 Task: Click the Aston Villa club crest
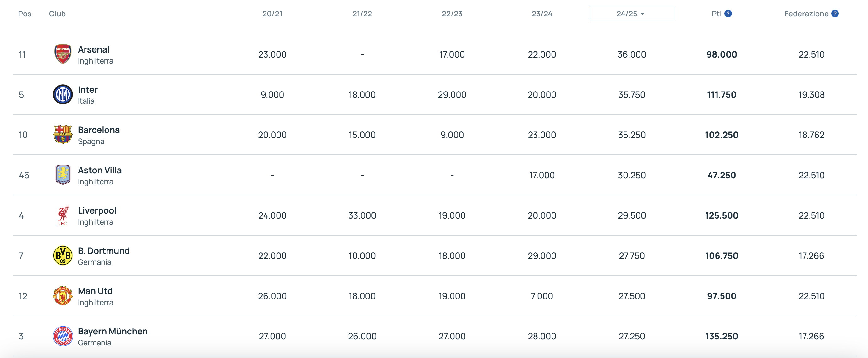click(63, 175)
